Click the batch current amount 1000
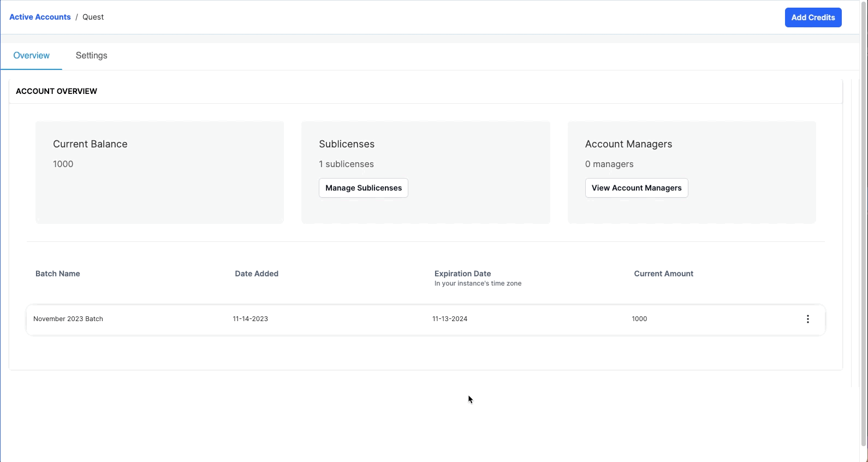This screenshot has height=462, width=868. tap(639, 319)
